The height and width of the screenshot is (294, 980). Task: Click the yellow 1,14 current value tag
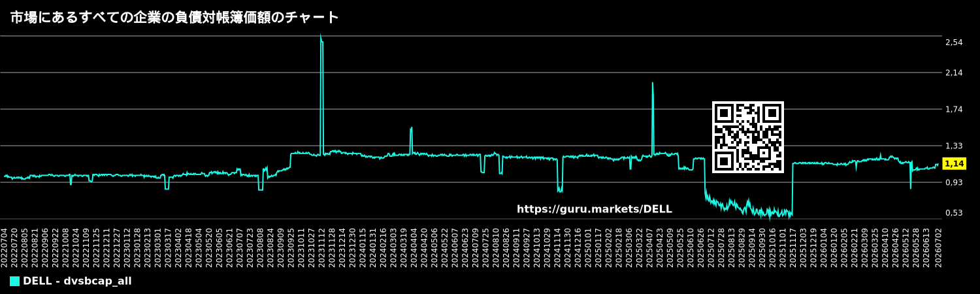pyautogui.click(x=955, y=163)
